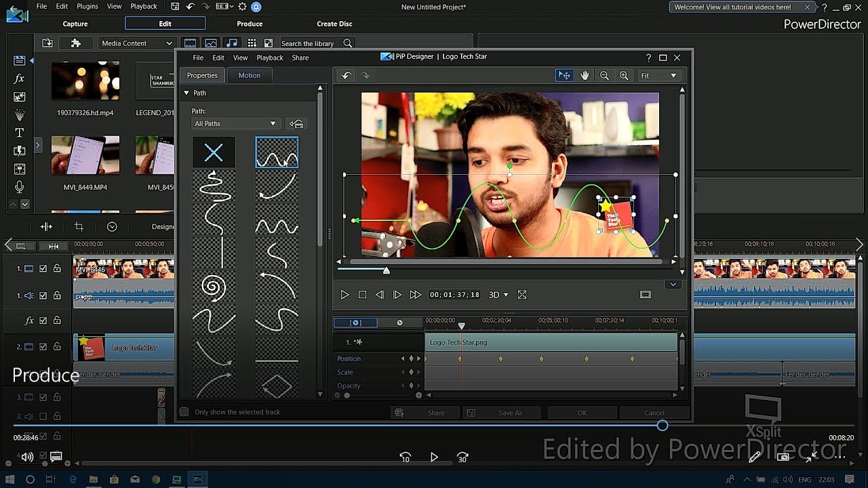The image size is (868, 488).
Task: Select the hand pan tool
Action: (x=585, y=76)
